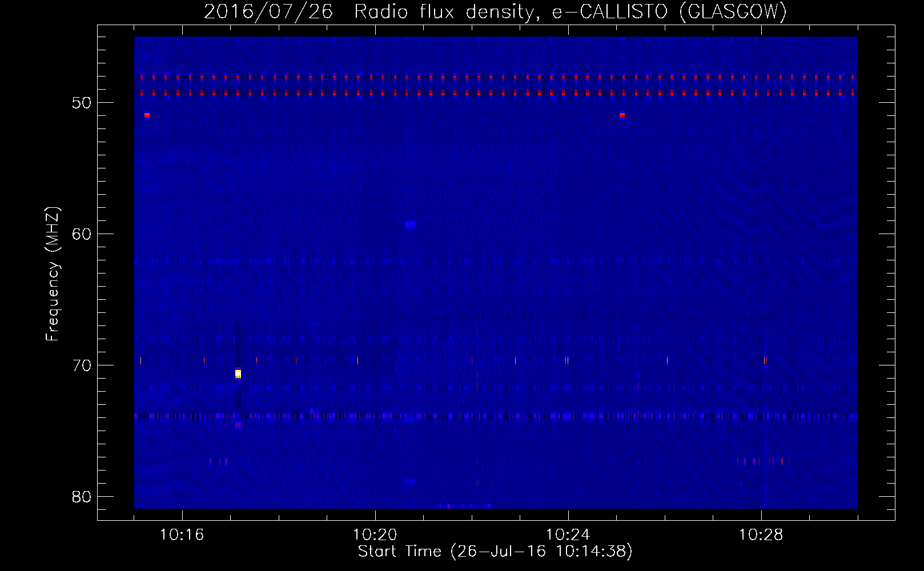Click the plot title text '2016/07/26 Radio flux density'
The height and width of the screenshot is (571, 924).
click(x=369, y=12)
